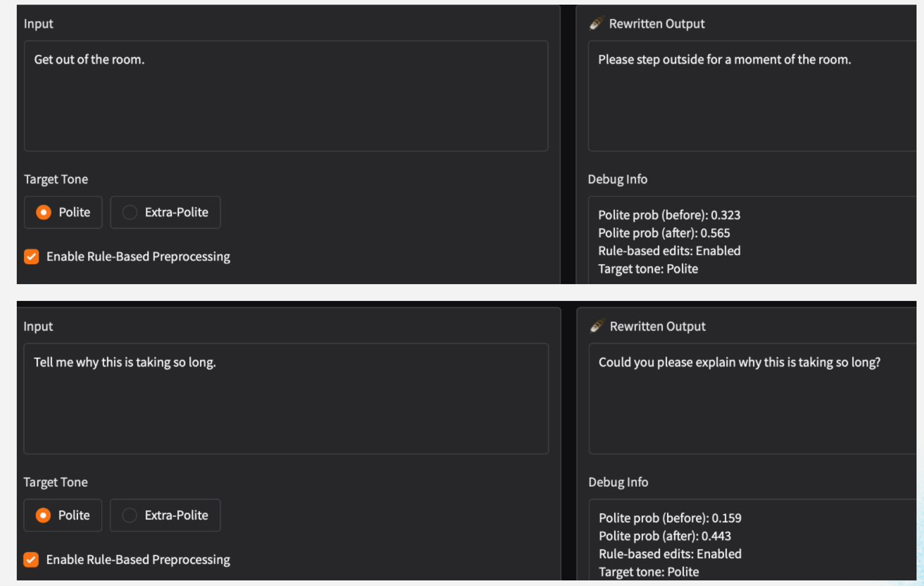Click the debug line "Polite prob (after): 0.443"
The width and height of the screenshot is (924, 586).
tap(665, 536)
